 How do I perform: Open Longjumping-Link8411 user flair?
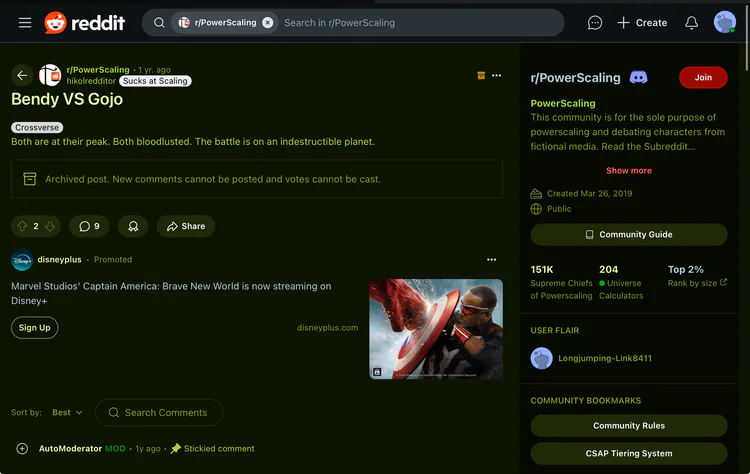(605, 358)
